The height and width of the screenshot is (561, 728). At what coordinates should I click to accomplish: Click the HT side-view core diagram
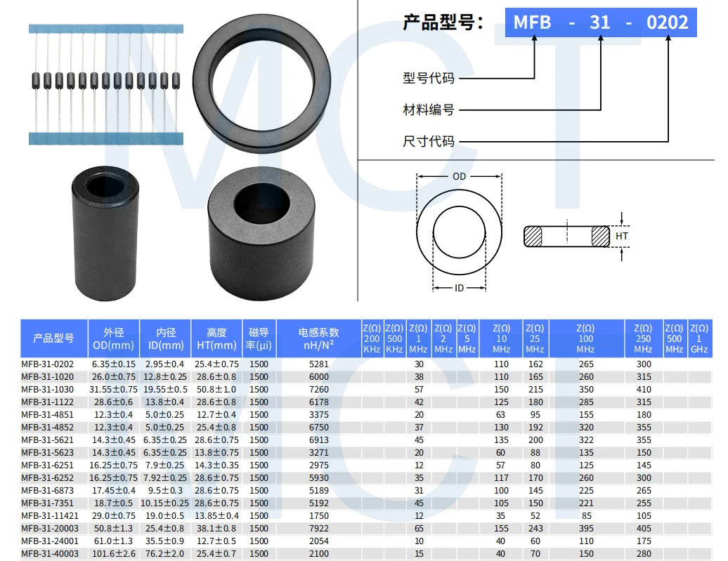566,235
